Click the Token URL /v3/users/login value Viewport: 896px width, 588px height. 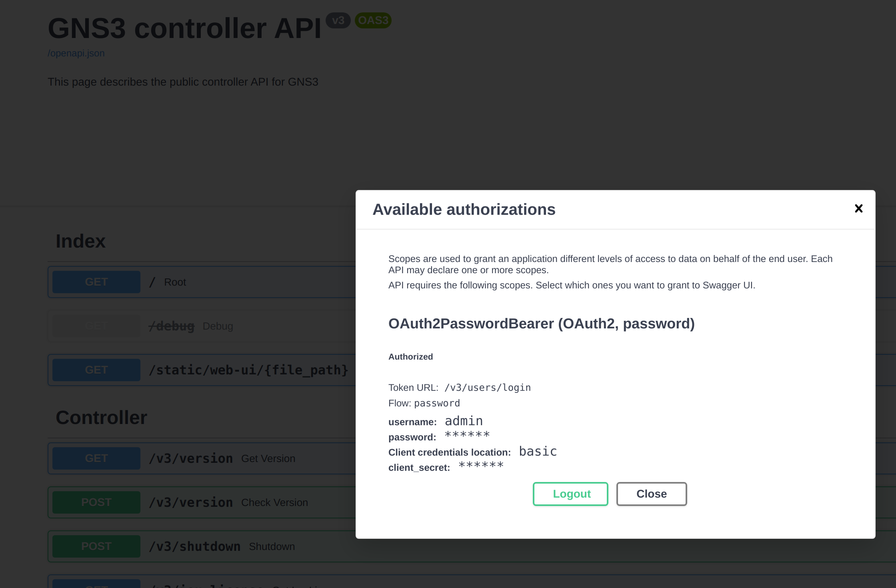487,387
